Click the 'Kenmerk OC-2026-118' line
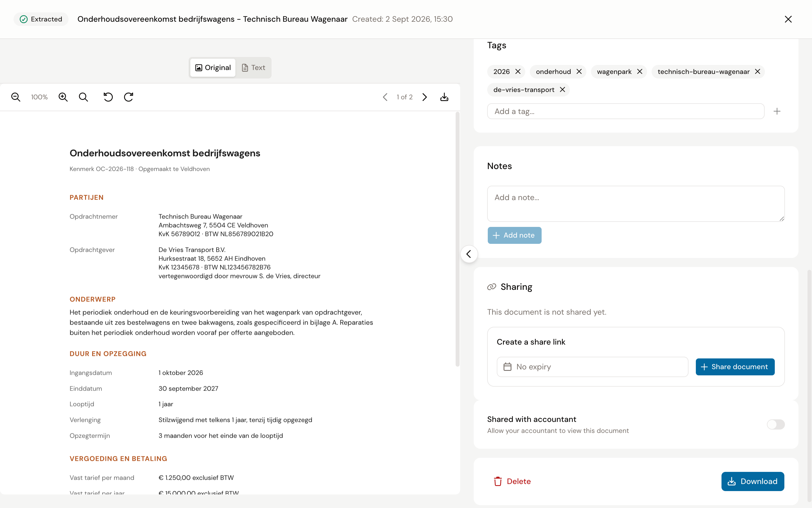Image resolution: width=812 pixels, height=508 pixels. [x=102, y=169]
